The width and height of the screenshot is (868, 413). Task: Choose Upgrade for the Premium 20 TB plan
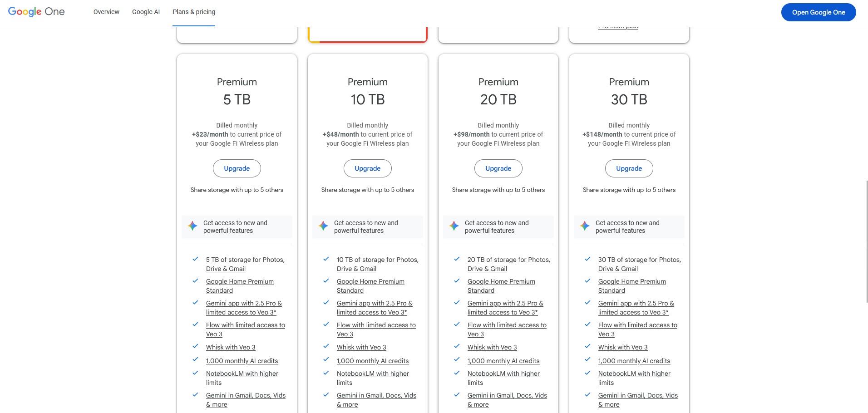click(498, 168)
